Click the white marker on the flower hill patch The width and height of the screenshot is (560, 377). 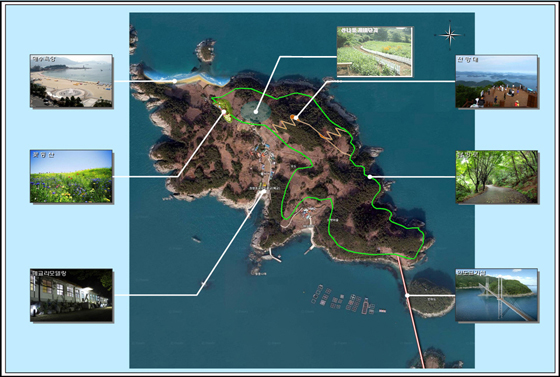point(224,112)
